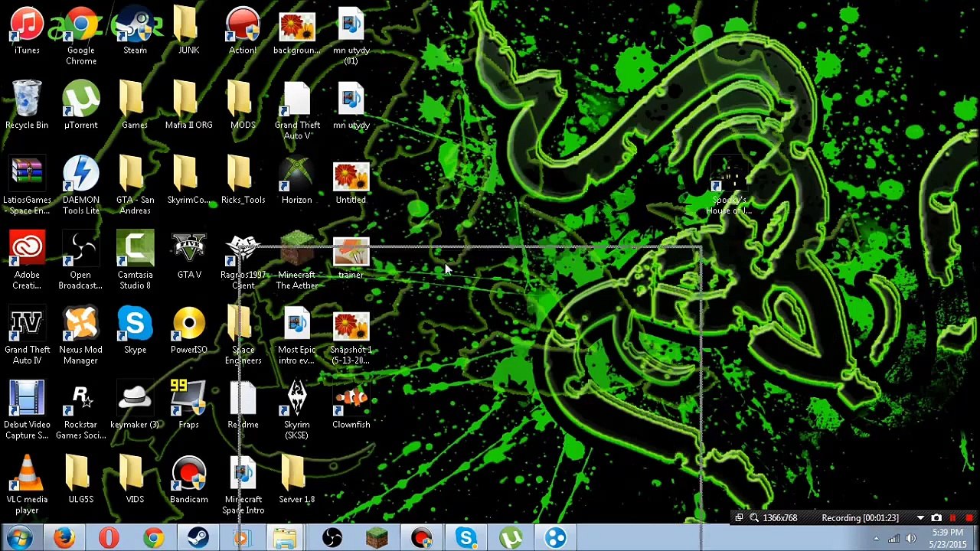Select the LatiosGames Space En... archive
The height and width of the screenshot is (551, 980).
pos(27,186)
